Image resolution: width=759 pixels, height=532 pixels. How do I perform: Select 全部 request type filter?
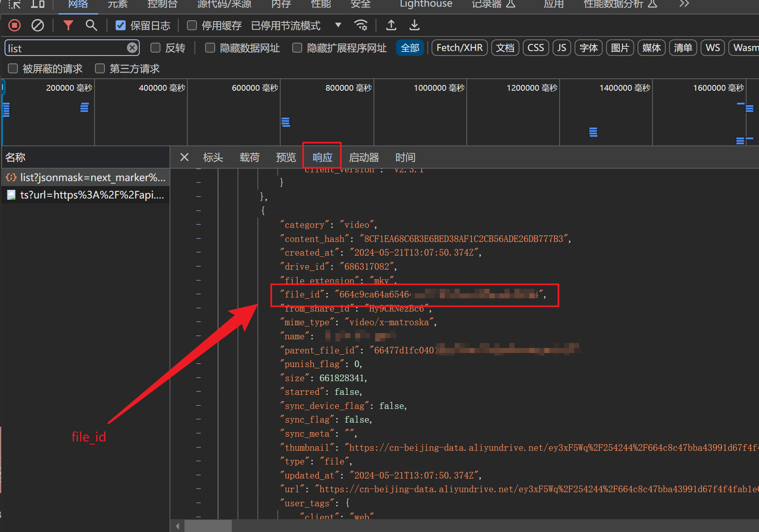pos(410,48)
